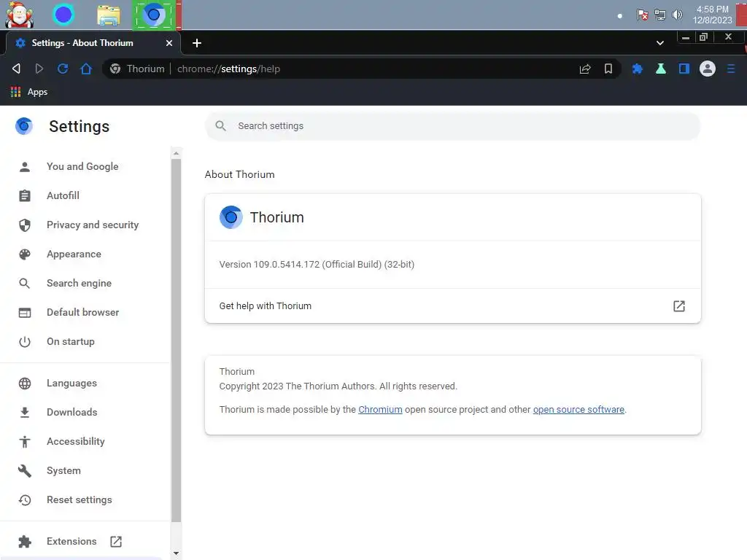747x560 pixels.
Task: Click the Copyright 2023 Thorium Authors text
Action: point(338,386)
